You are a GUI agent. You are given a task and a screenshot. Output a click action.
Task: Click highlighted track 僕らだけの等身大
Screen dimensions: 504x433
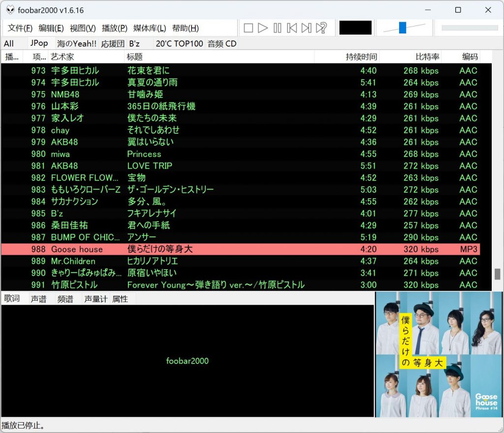[240, 249]
